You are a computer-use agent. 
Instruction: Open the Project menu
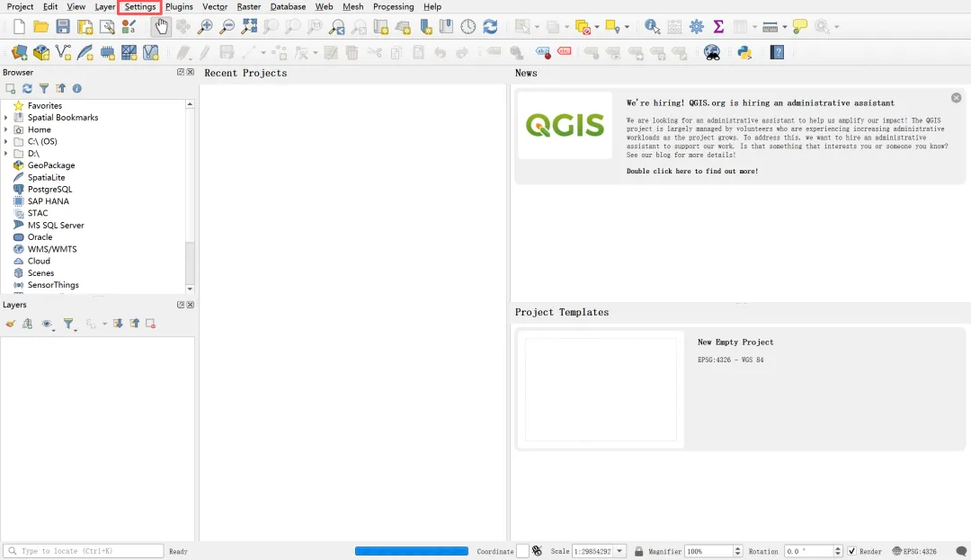point(20,7)
